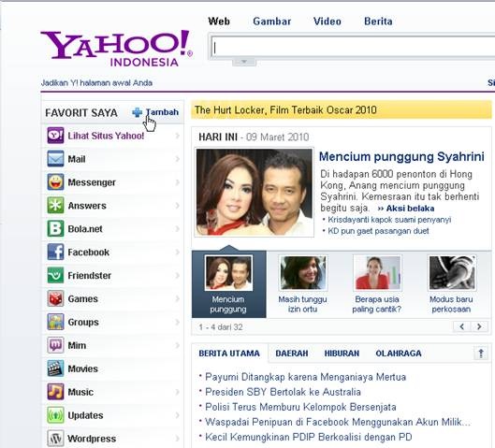Viewport: 495px width, 448px height.
Task: Click the Facebook icon
Action: click(x=55, y=253)
